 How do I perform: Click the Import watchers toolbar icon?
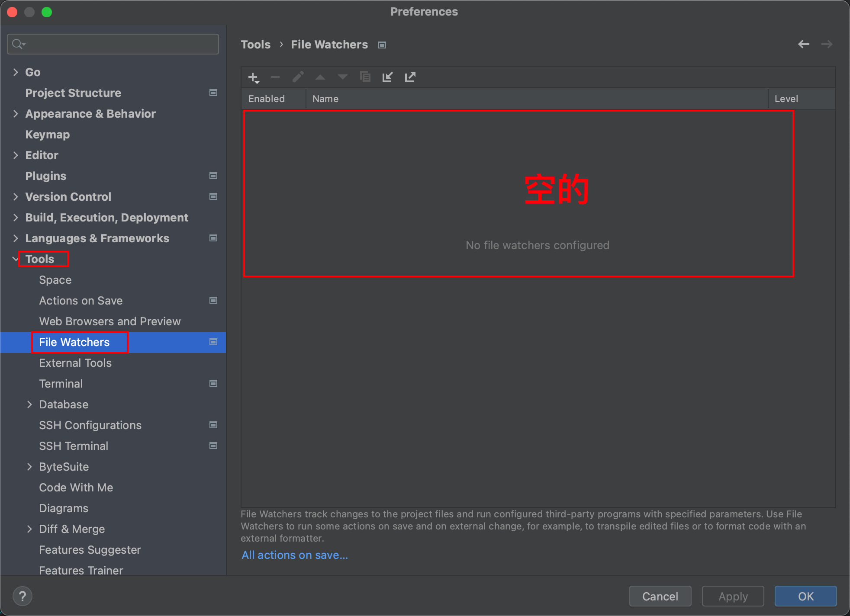point(387,77)
